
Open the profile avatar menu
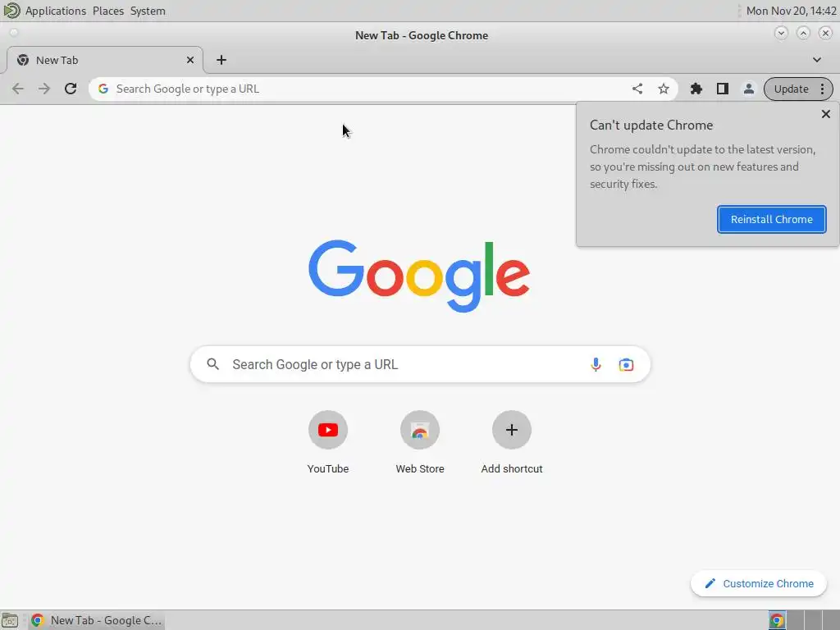click(x=748, y=89)
